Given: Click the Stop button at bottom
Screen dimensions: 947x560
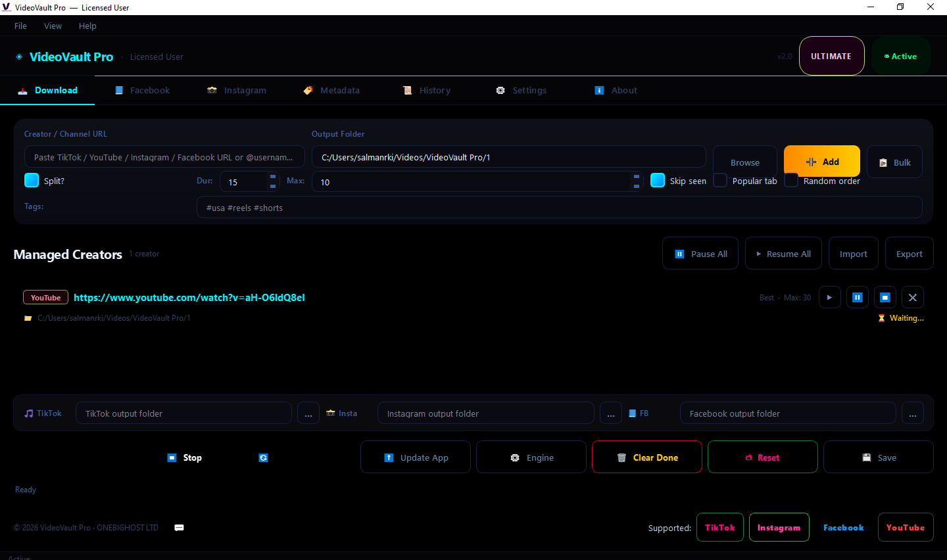Looking at the screenshot, I should click(185, 457).
